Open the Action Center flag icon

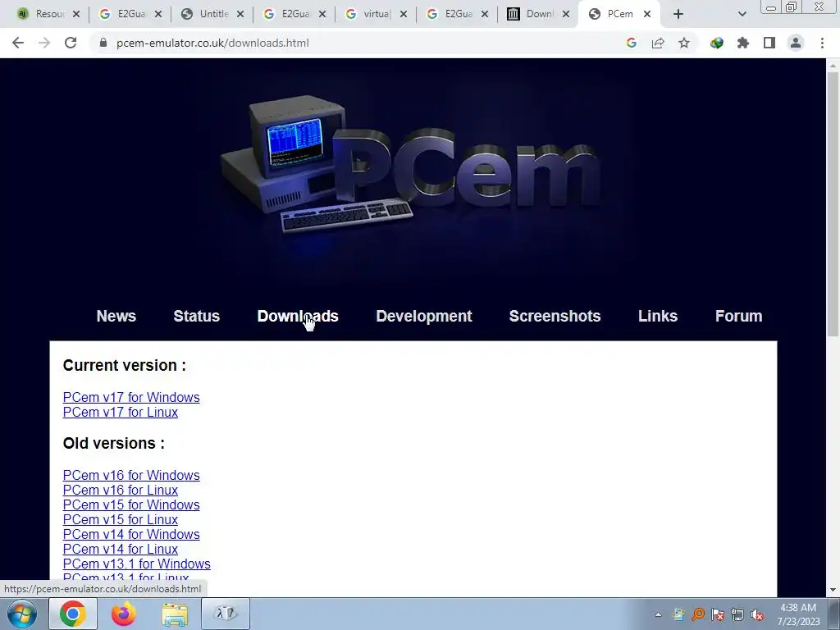(x=718, y=615)
